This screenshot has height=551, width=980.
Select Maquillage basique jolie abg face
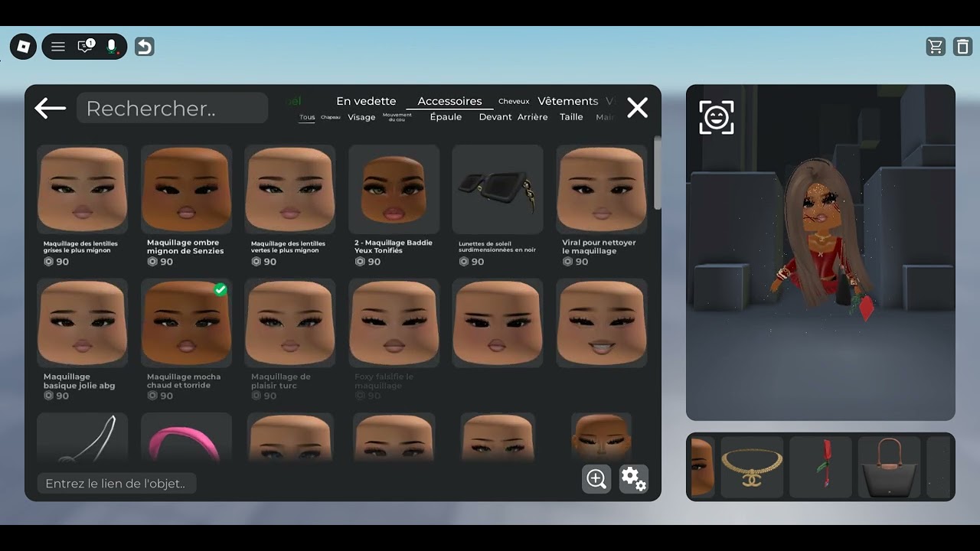[83, 323]
